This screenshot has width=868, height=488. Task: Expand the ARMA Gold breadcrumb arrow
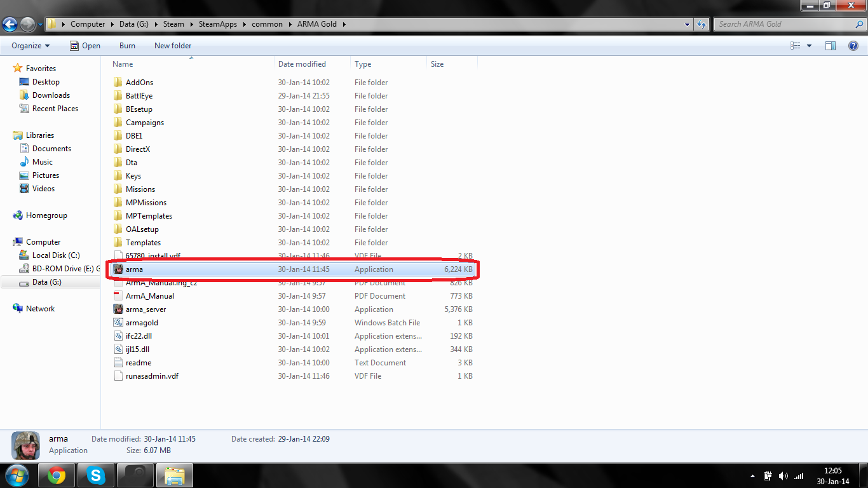tap(344, 24)
